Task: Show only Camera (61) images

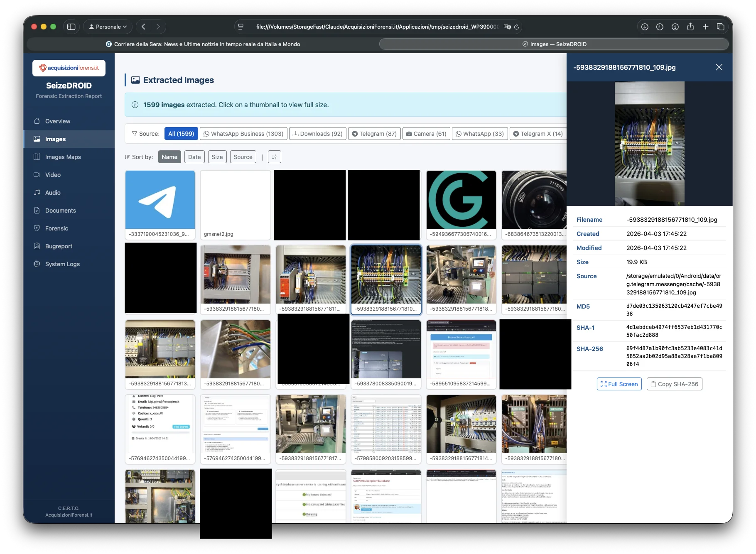Action: coord(426,134)
